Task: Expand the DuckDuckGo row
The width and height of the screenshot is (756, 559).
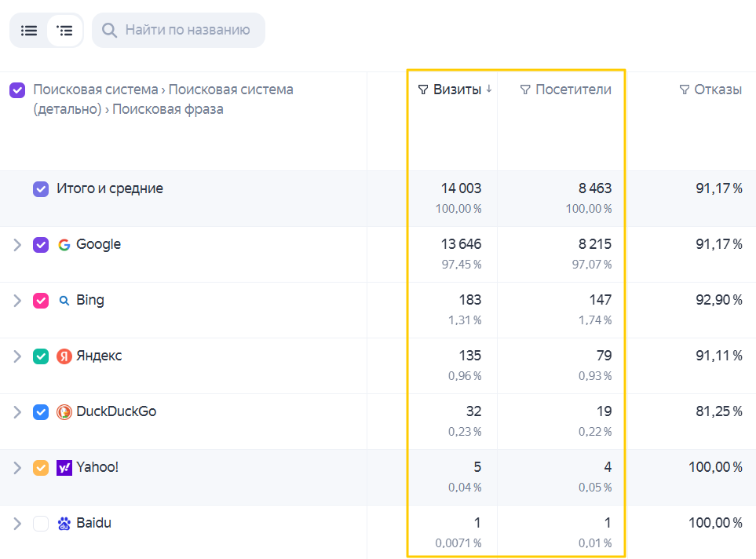Action: click(17, 412)
